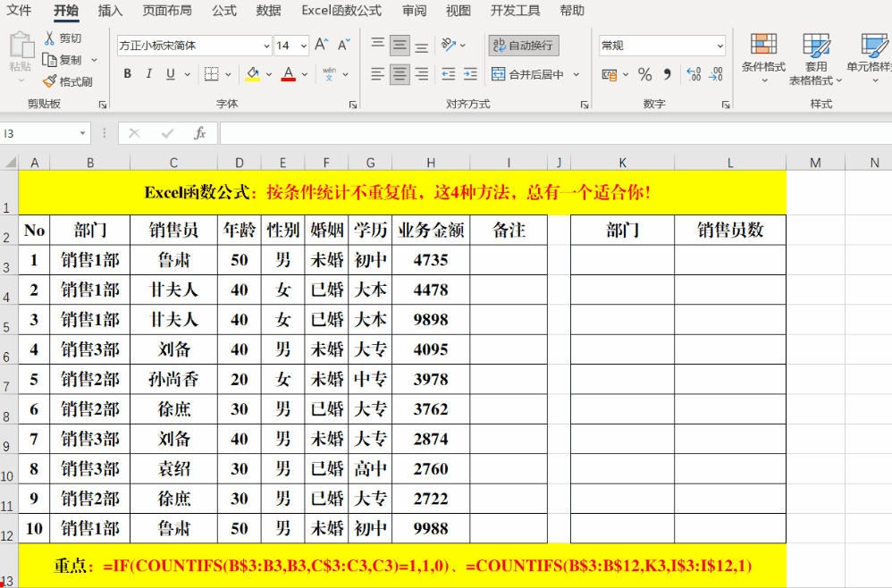The height and width of the screenshot is (588, 892).
Task: Open the number format dropdown 常规
Action: coord(719,46)
